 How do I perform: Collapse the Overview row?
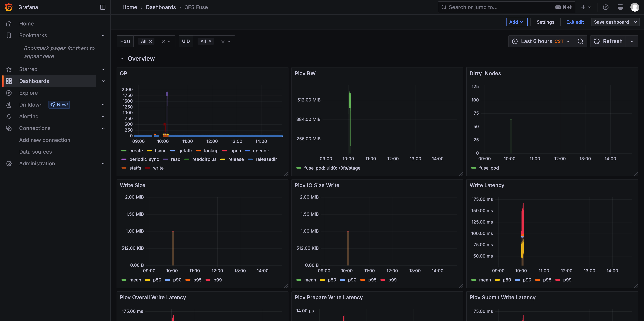pos(122,58)
